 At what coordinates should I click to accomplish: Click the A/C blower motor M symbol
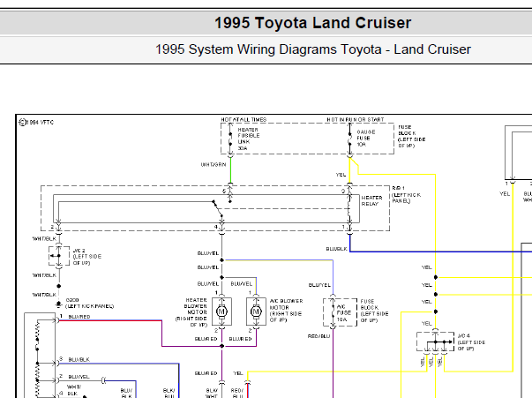pyautogui.click(x=256, y=312)
